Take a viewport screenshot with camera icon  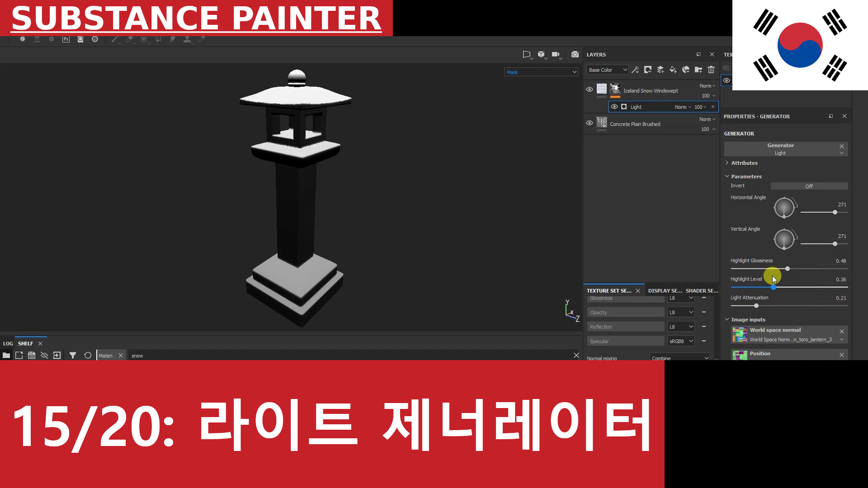pyautogui.click(x=575, y=54)
